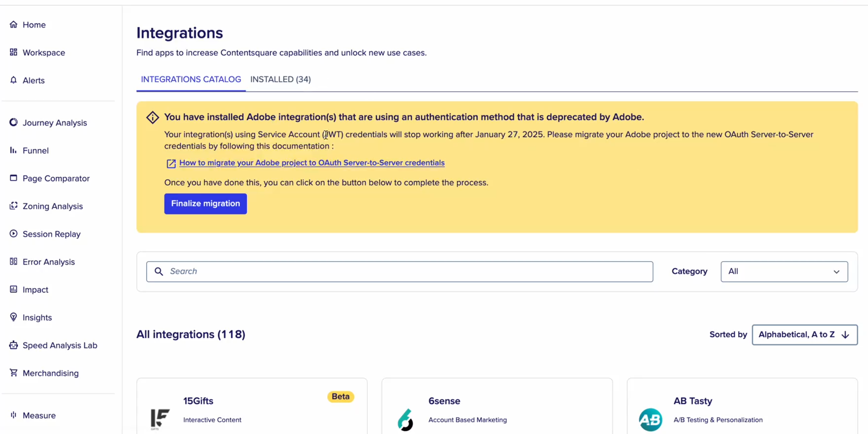Click the Error Analysis icon

(x=14, y=261)
